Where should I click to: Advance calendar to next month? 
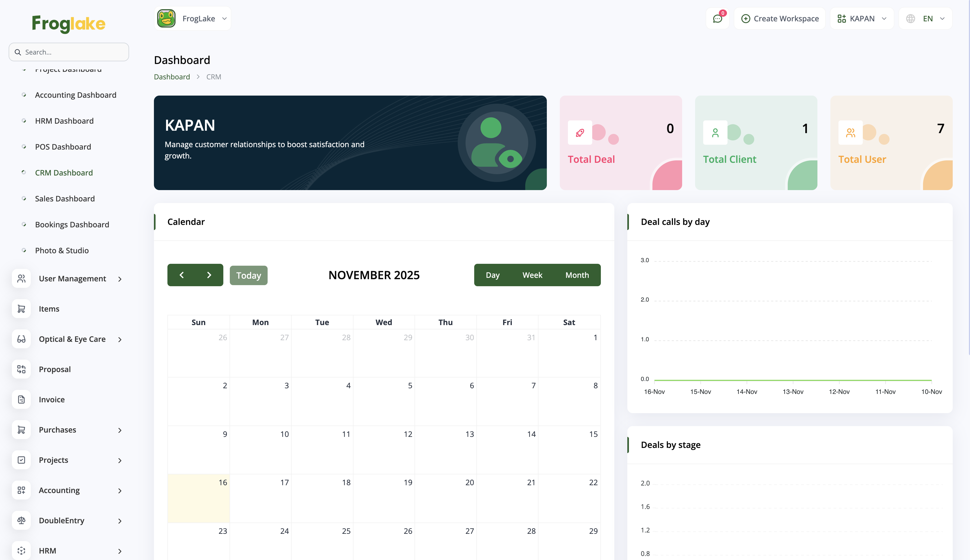click(209, 275)
